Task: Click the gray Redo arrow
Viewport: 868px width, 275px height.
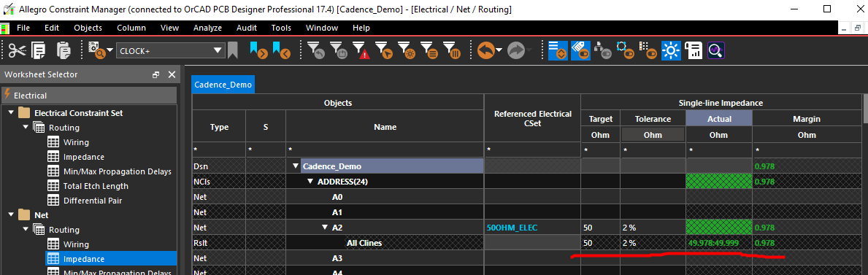Action: point(516,50)
